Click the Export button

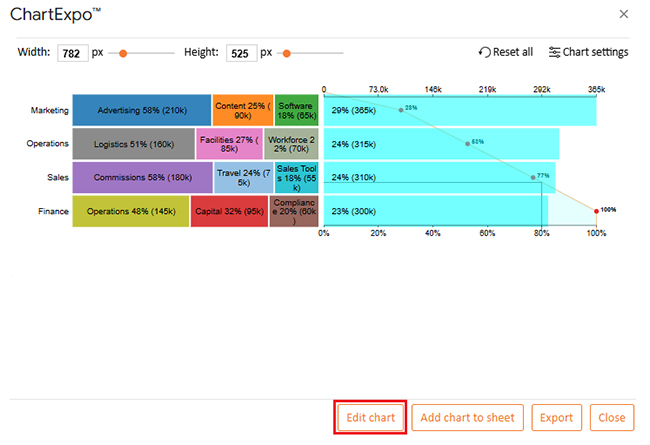[x=557, y=417]
